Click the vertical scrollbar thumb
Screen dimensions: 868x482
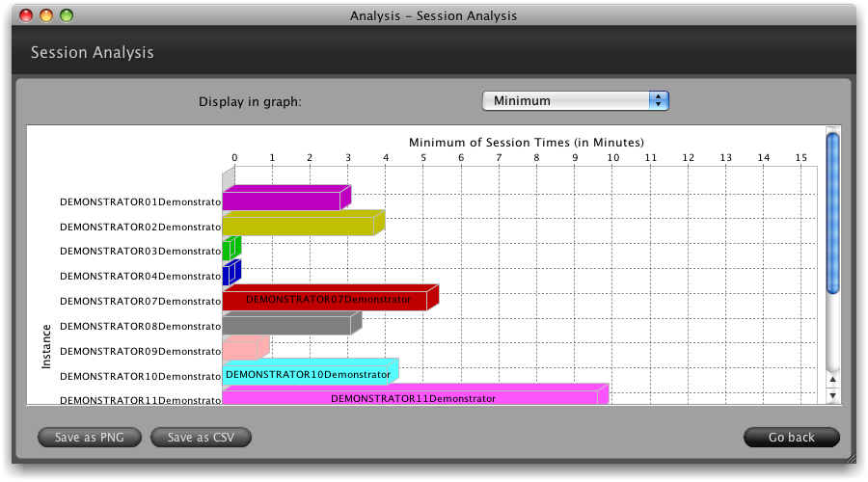tap(833, 212)
